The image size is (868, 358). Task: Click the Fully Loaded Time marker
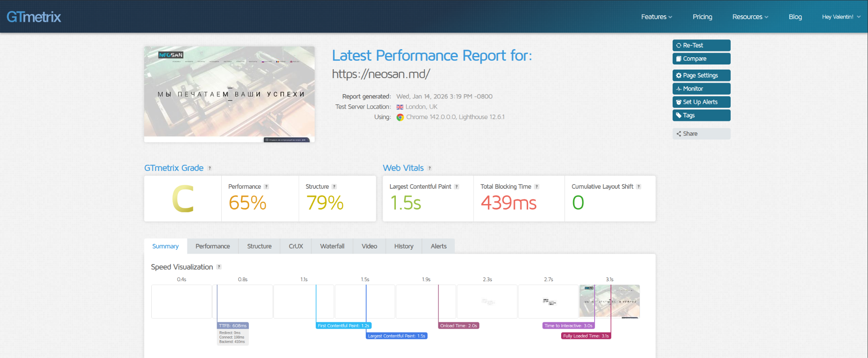coord(586,336)
